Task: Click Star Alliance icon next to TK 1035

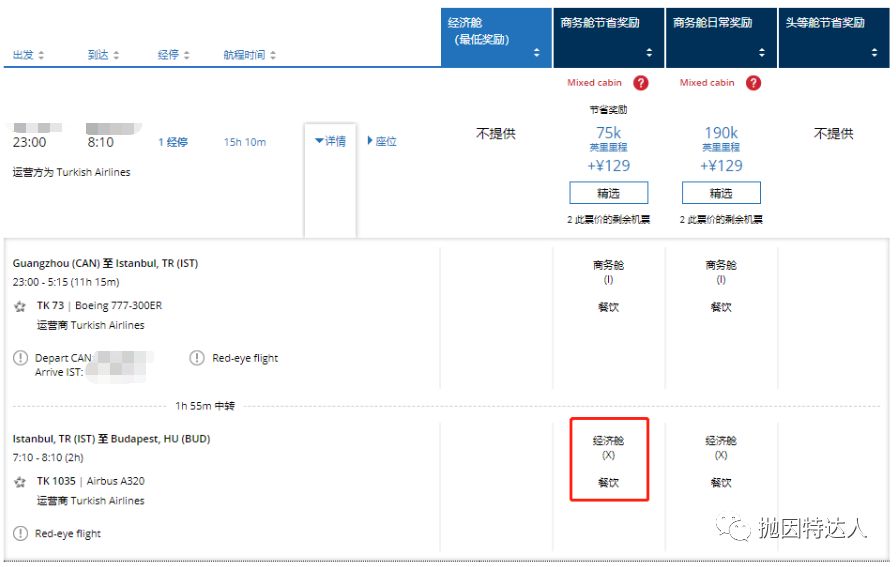Action: click(20, 482)
